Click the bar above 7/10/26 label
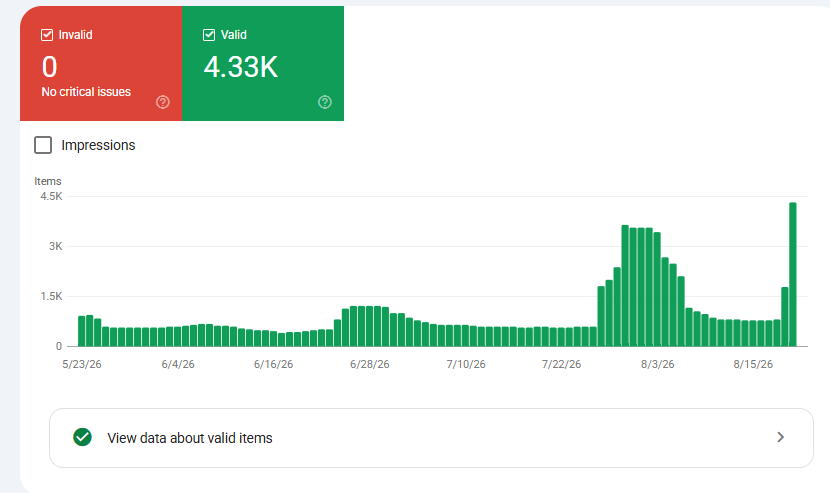 tap(465, 336)
